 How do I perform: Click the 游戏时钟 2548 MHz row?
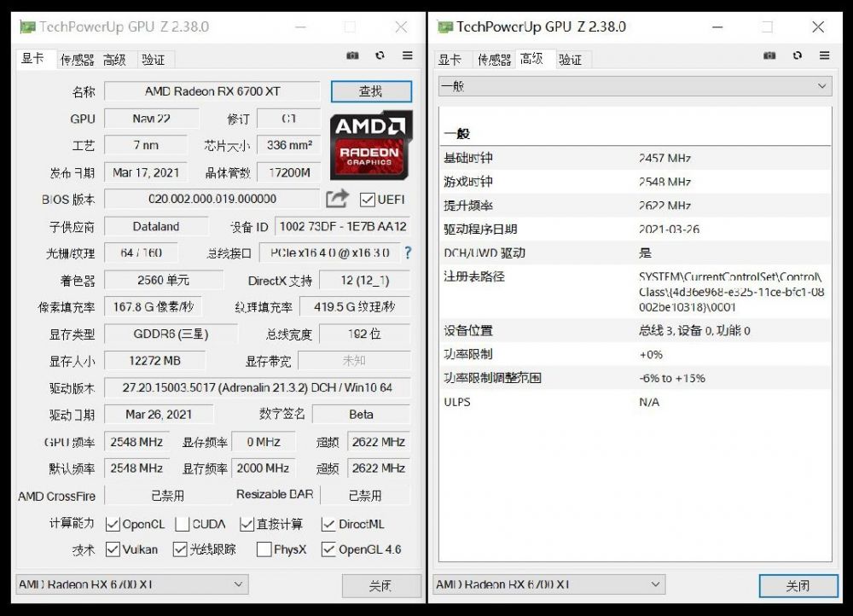click(x=635, y=182)
